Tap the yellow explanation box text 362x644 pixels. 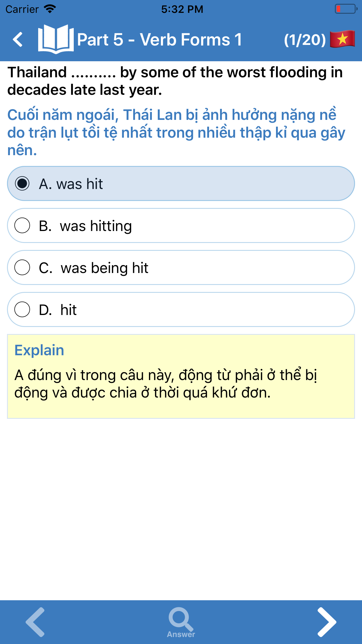[166, 384]
